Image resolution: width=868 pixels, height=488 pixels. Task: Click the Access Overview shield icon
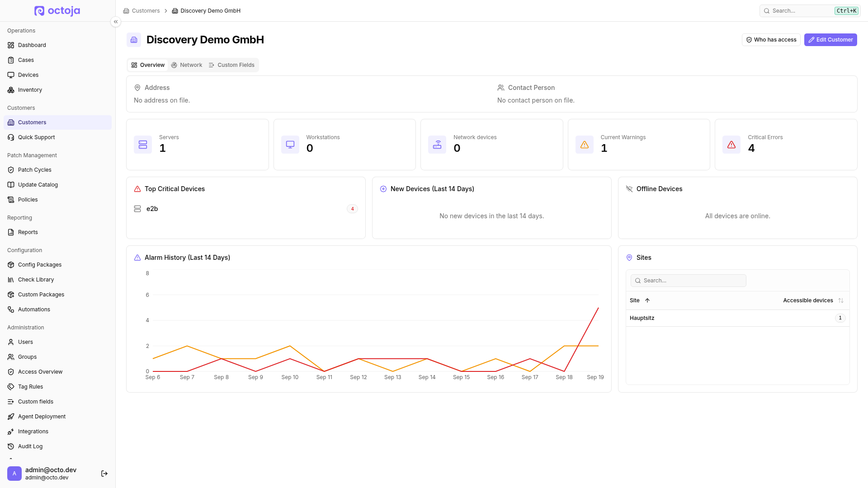pos(11,372)
